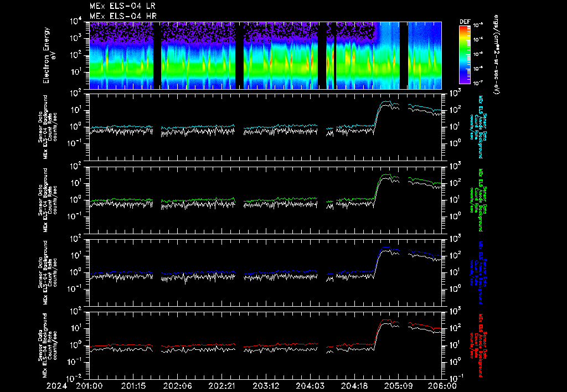
Task: Click the 10^-3 tick on the DEF color bar
Action: [478, 25]
